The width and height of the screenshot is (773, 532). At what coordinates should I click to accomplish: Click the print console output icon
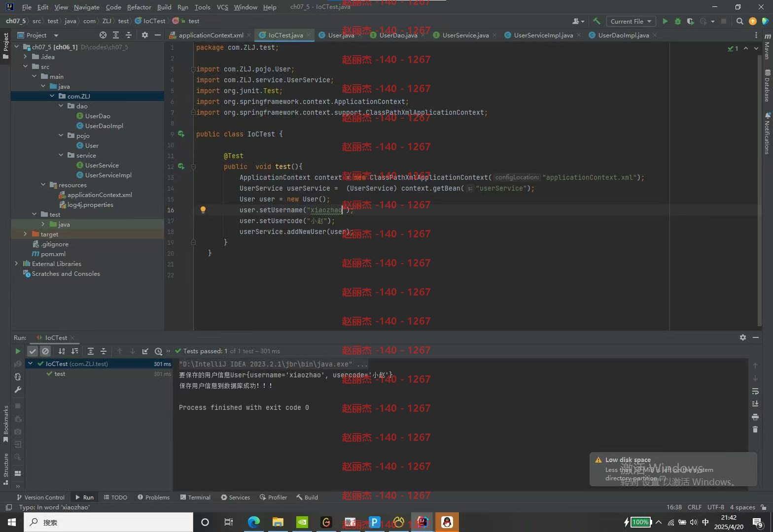tap(755, 417)
